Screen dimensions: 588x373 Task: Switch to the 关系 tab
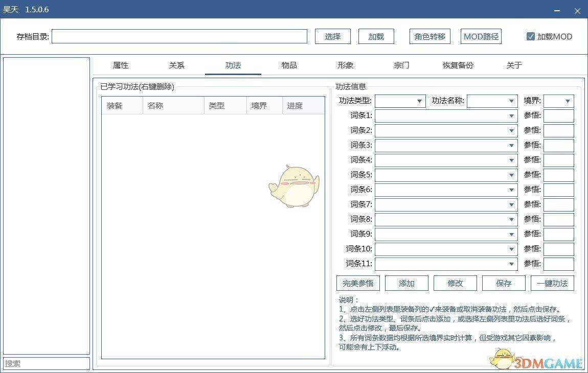coord(176,65)
